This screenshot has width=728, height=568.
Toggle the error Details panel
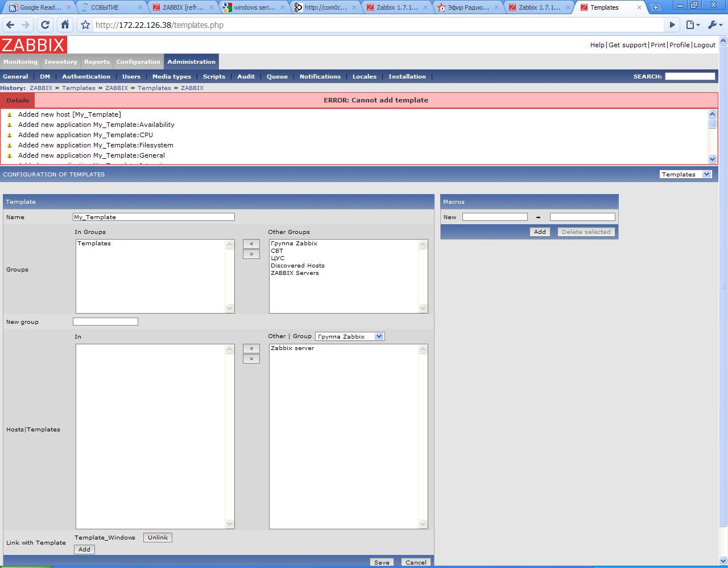[18, 100]
